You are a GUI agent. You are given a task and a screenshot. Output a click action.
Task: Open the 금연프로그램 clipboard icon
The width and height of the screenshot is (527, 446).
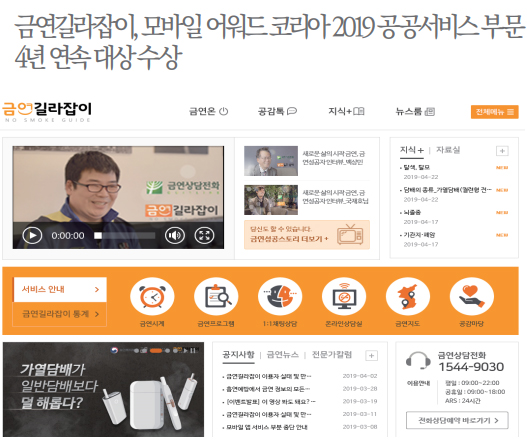(x=216, y=297)
